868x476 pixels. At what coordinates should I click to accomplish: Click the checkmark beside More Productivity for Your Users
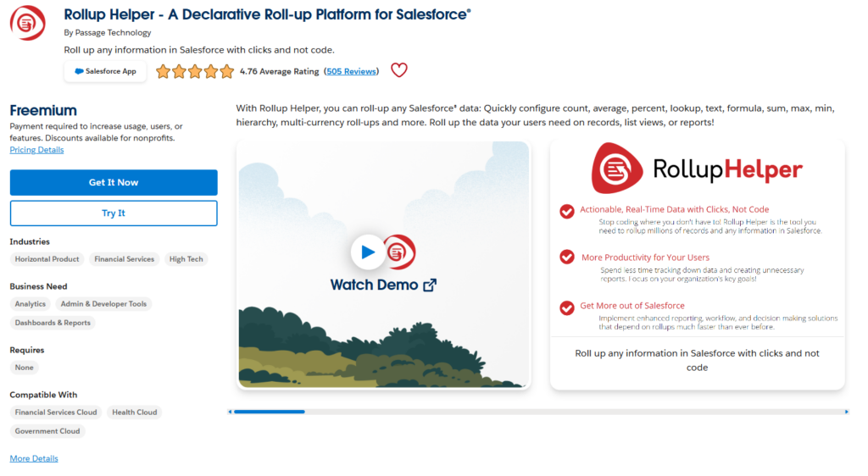click(x=566, y=257)
